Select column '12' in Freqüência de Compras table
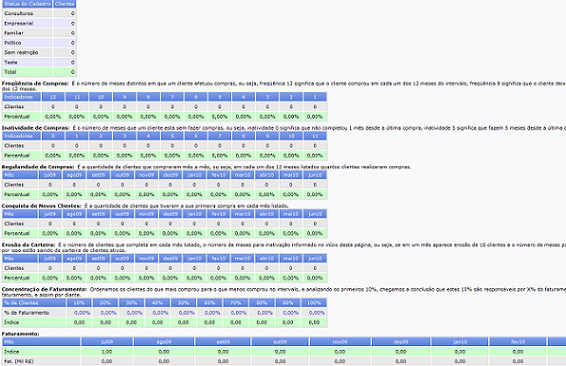The height and width of the screenshot is (366, 566). coord(53,97)
